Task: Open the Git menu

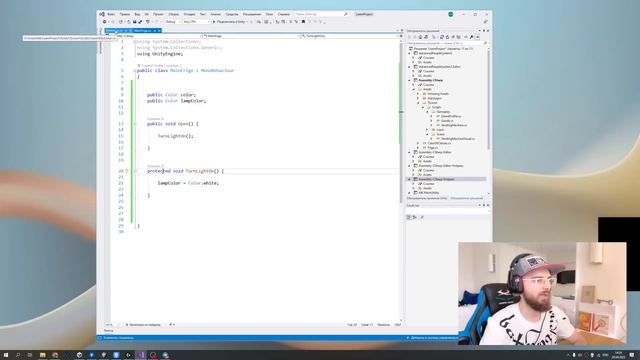Action: pos(147,14)
